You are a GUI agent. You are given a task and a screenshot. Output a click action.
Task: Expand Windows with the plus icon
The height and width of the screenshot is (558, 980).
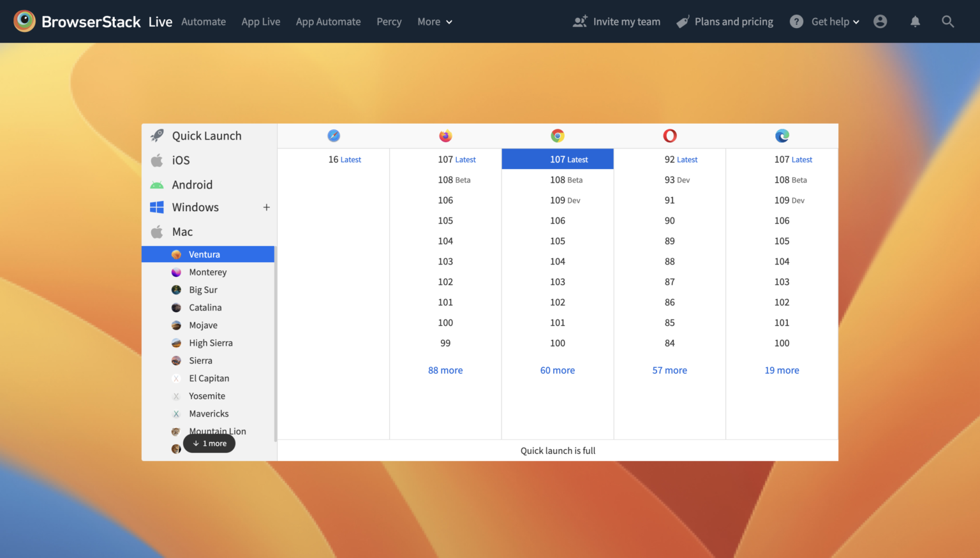267,207
